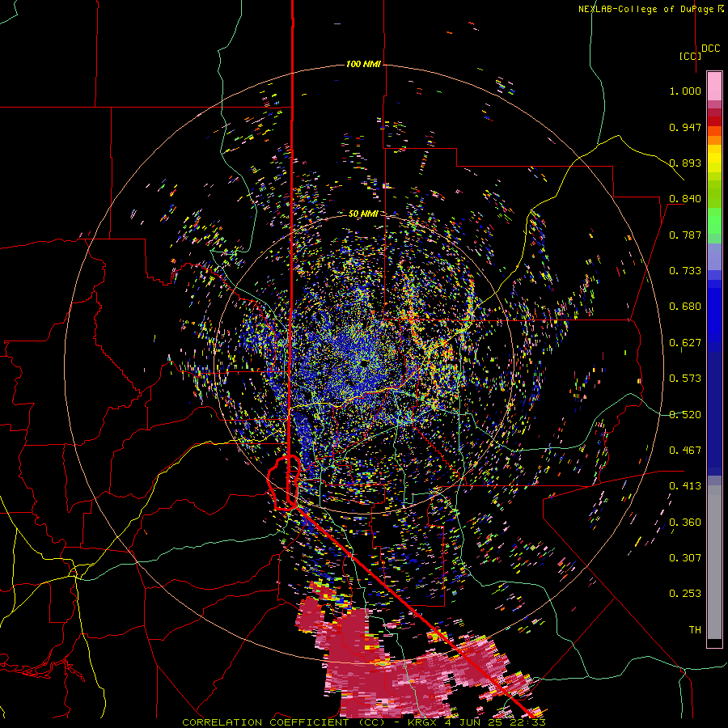Click the 22:33 timestamp in the caption
This screenshot has width=728, height=728.
pos(529,722)
